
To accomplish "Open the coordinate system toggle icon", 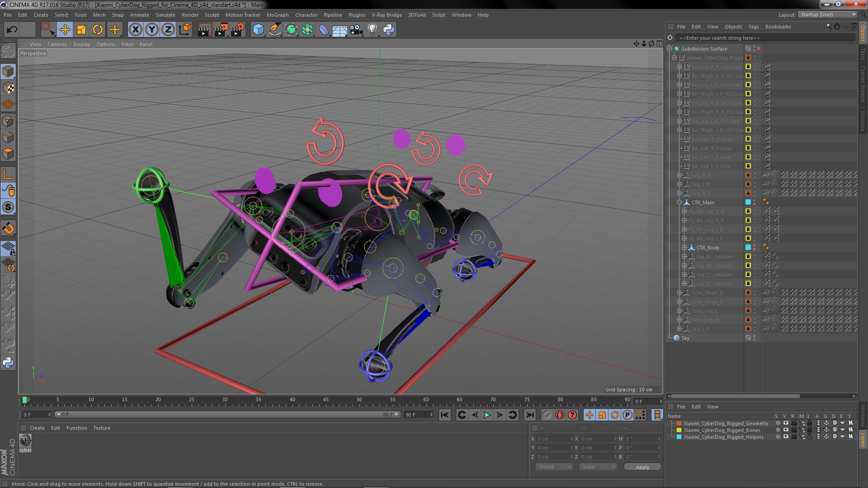I will coord(184,30).
